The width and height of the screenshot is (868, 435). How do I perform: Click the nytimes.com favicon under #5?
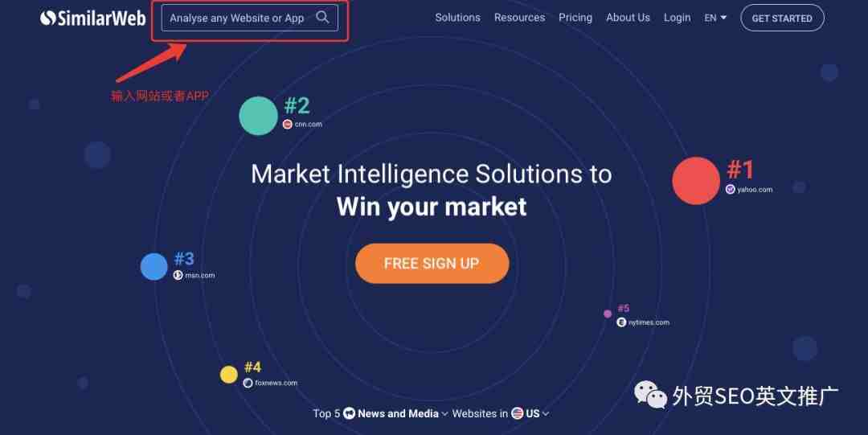(621, 322)
